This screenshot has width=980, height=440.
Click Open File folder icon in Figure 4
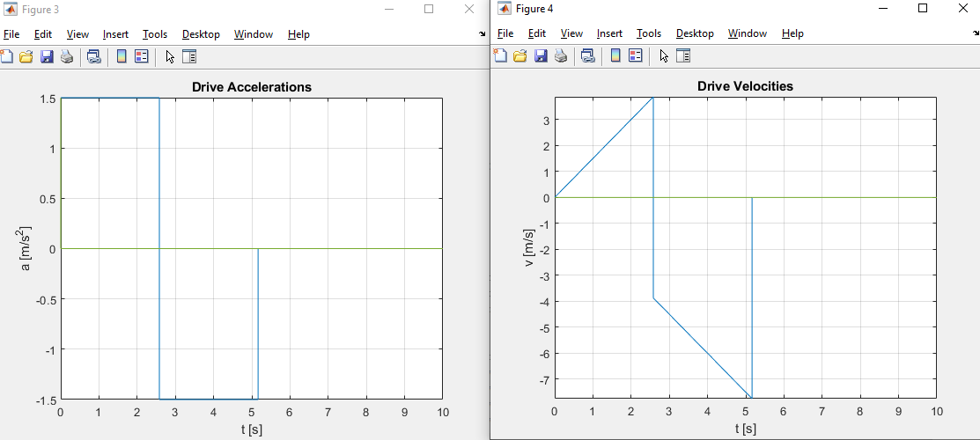coord(520,56)
